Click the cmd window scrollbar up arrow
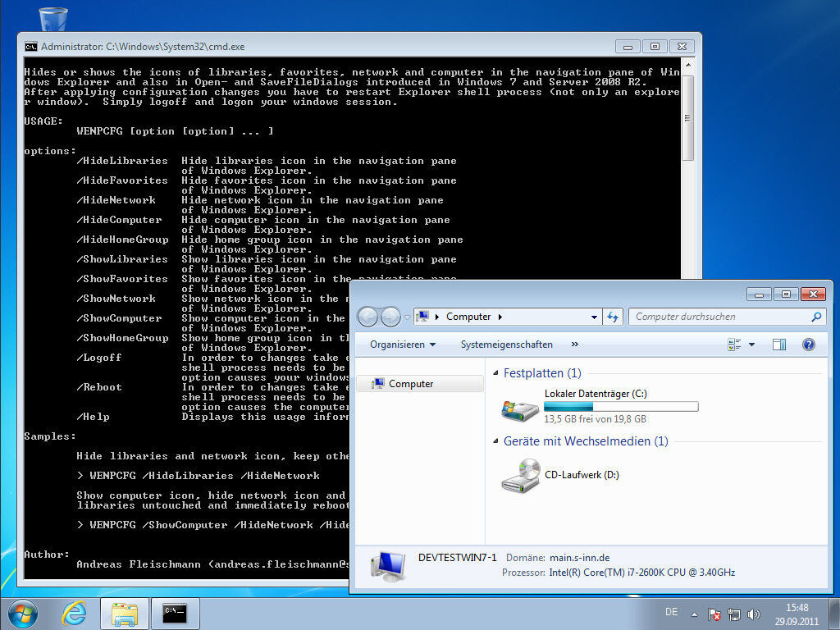 click(688, 66)
